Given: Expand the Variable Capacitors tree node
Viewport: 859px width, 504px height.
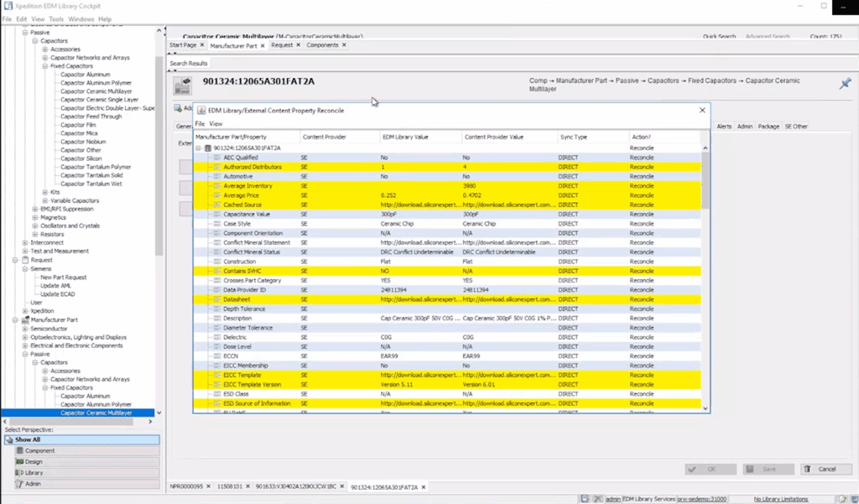Looking at the screenshot, I should point(45,200).
